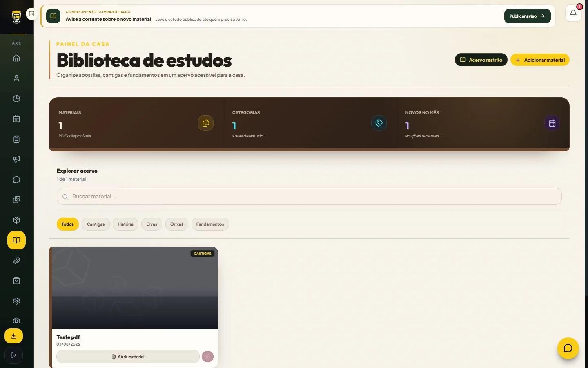
Task: Open the calendar icon in sidebar
Action: pyautogui.click(x=16, y=119)
